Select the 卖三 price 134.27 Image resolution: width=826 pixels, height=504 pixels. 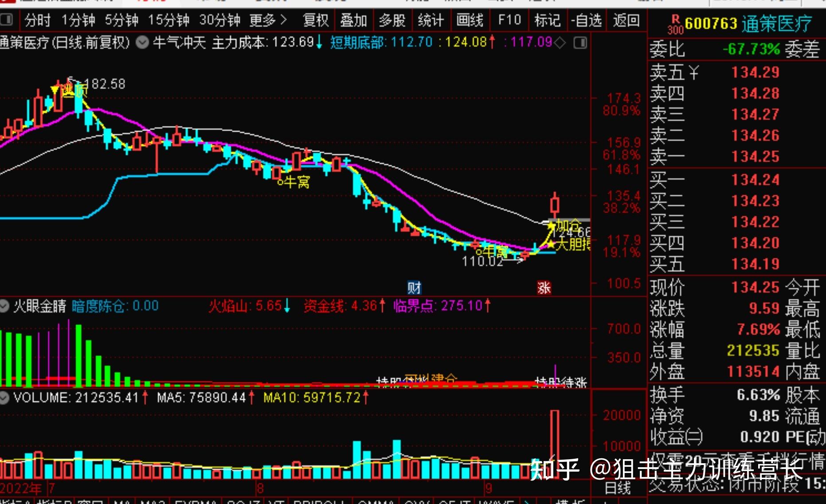click(x=756, y=114)
